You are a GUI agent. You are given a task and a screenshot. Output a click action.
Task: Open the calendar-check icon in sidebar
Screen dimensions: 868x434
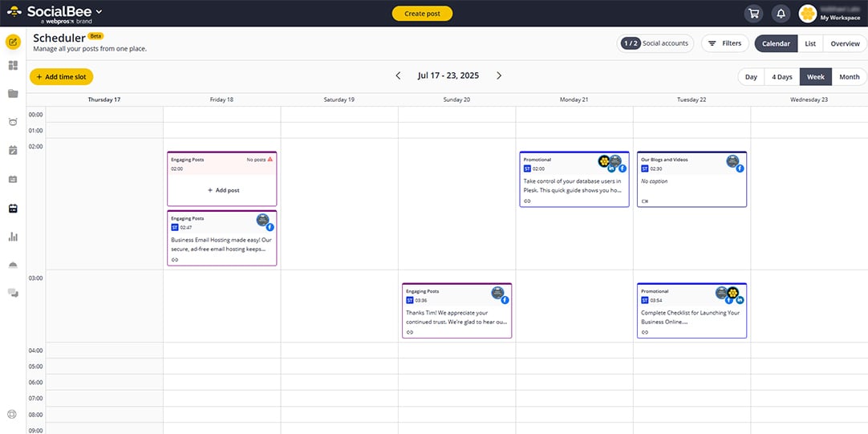tap(14, 150)
